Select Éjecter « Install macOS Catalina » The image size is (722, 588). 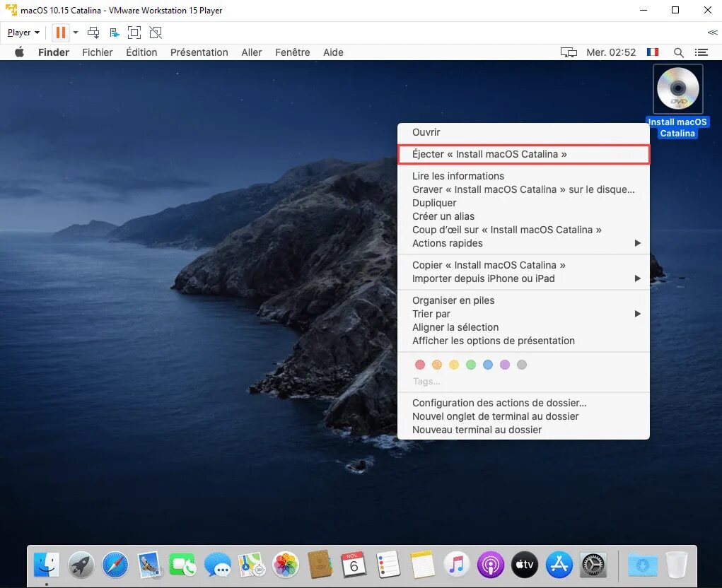coord(523,154)
